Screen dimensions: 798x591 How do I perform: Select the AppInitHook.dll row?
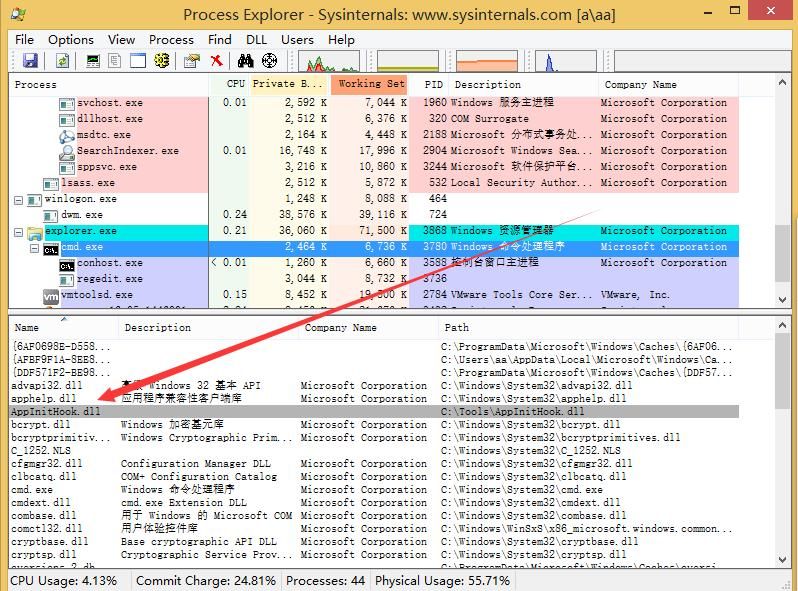click(374, 412)
